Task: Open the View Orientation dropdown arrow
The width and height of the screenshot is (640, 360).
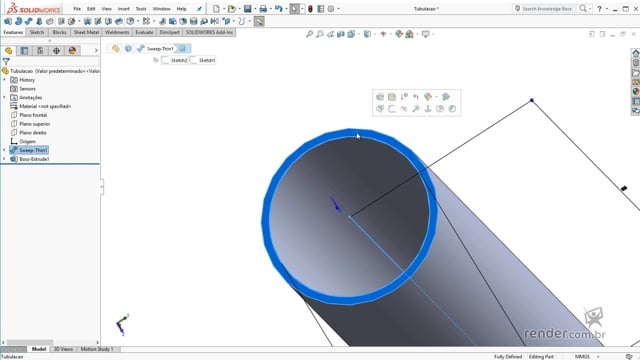Action: [x=359, y=34]
